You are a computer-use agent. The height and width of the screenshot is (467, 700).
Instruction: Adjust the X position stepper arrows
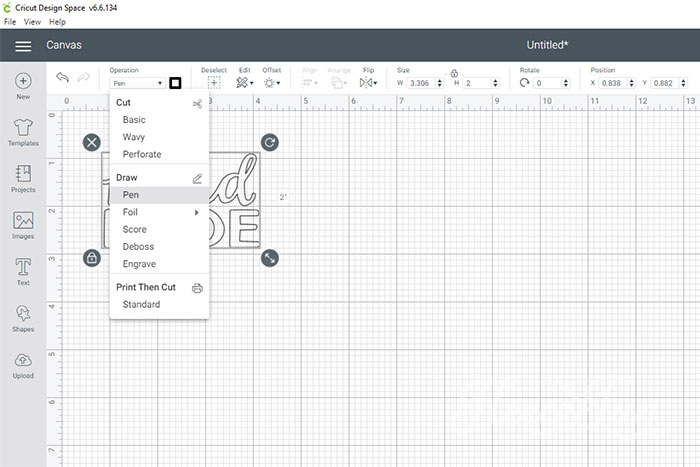(631, 83)
